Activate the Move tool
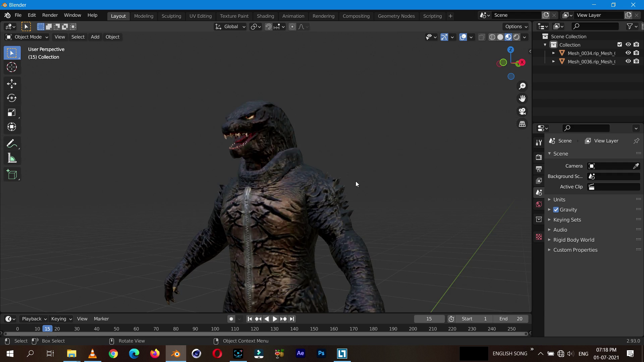 coord(12,84)
